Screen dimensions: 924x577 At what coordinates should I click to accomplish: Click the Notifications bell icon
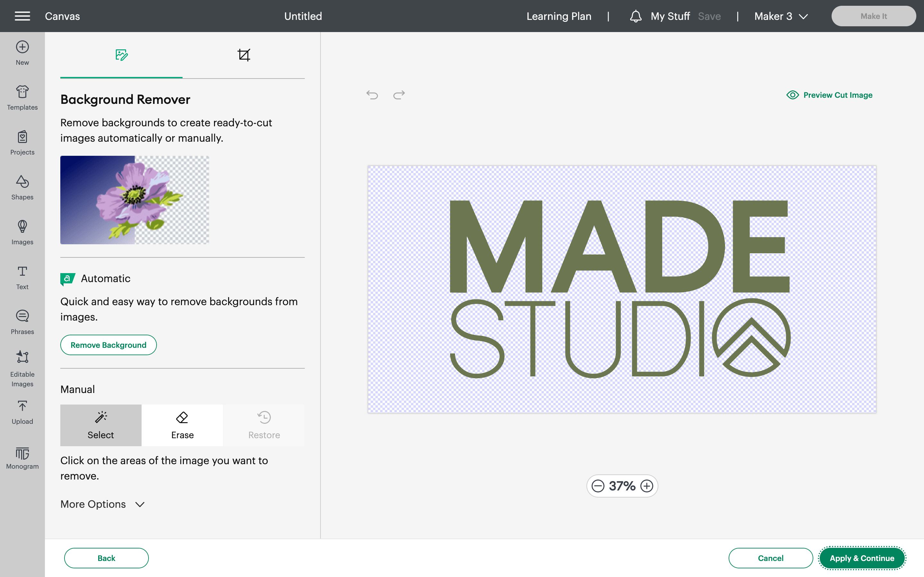point(635,16)
